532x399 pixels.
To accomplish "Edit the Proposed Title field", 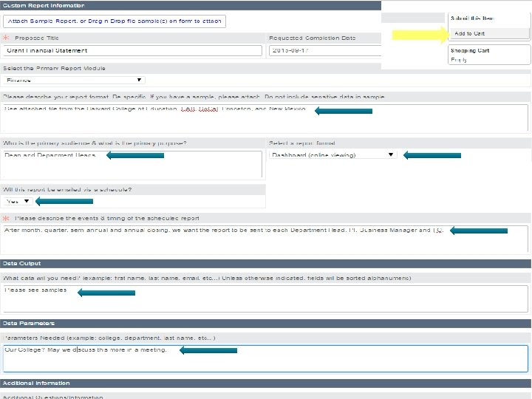I will 132,50.
